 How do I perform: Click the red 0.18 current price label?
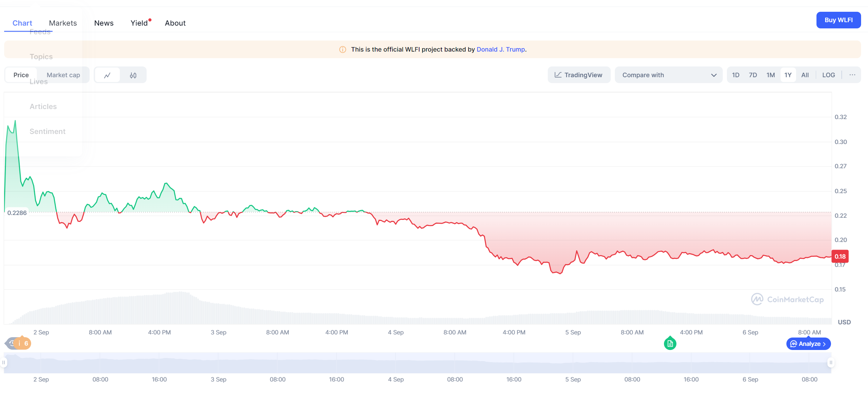[840, 257]
